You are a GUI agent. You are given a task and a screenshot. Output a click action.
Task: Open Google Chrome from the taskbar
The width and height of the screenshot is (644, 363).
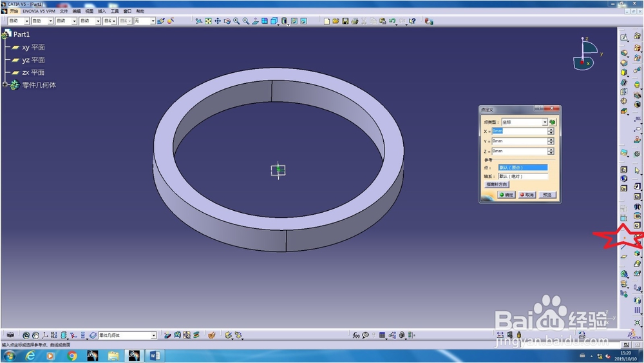[x=72, y=356]
